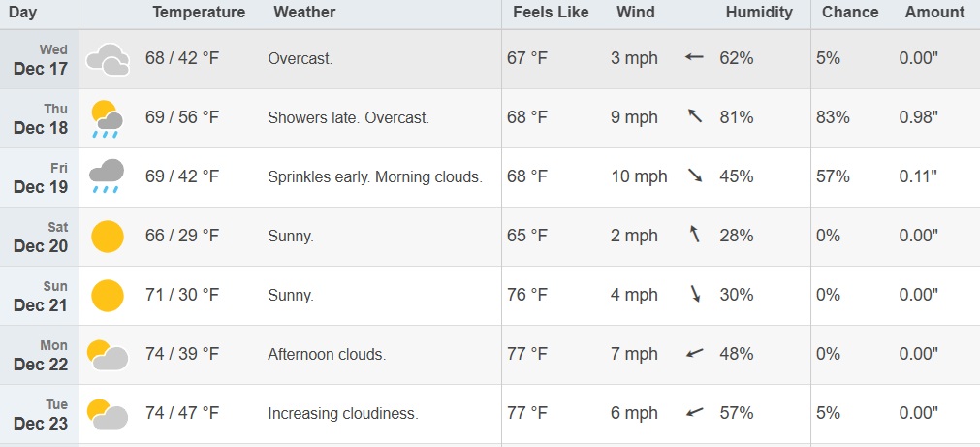Click the wind arrow in Thursday's row
The width and height of the screenshot is (980, 447).
point(694,117)
